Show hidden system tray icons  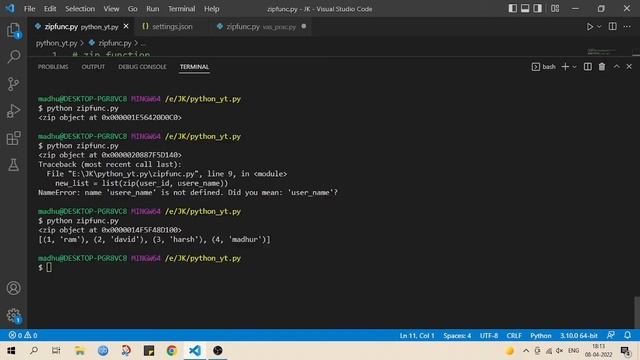pos(526,351)
